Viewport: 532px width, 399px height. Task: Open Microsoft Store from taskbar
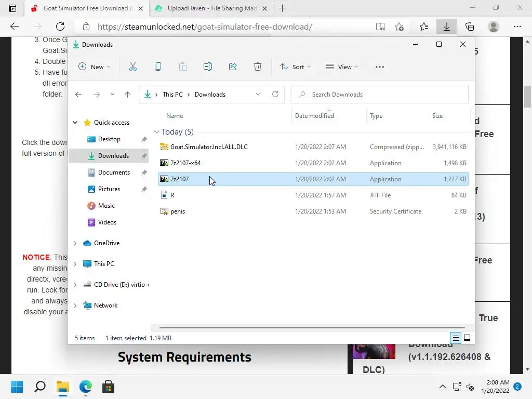(x=108, y=387)
